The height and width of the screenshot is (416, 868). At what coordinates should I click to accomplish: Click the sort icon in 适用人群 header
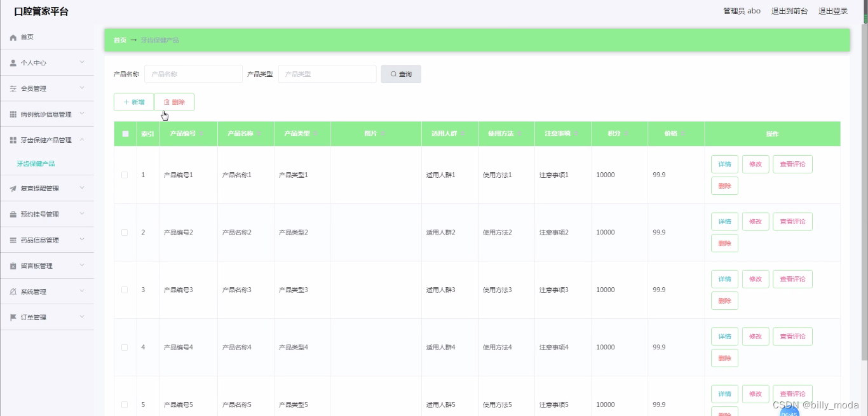pos(463,134)
